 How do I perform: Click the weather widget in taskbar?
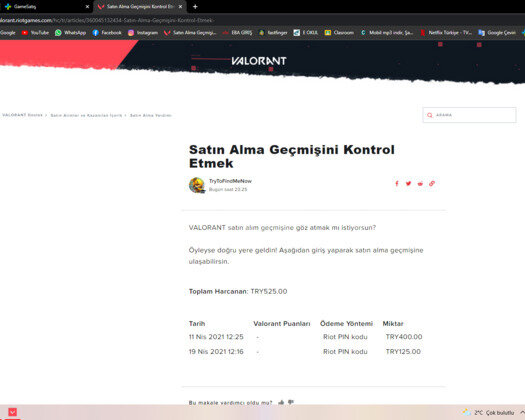click(489, 412)
